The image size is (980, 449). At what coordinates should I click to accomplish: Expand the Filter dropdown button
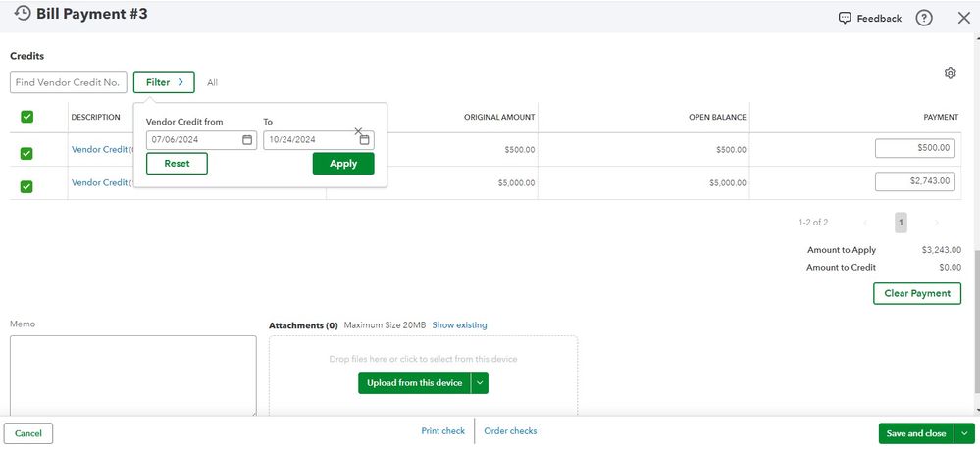tap(164, 82)
